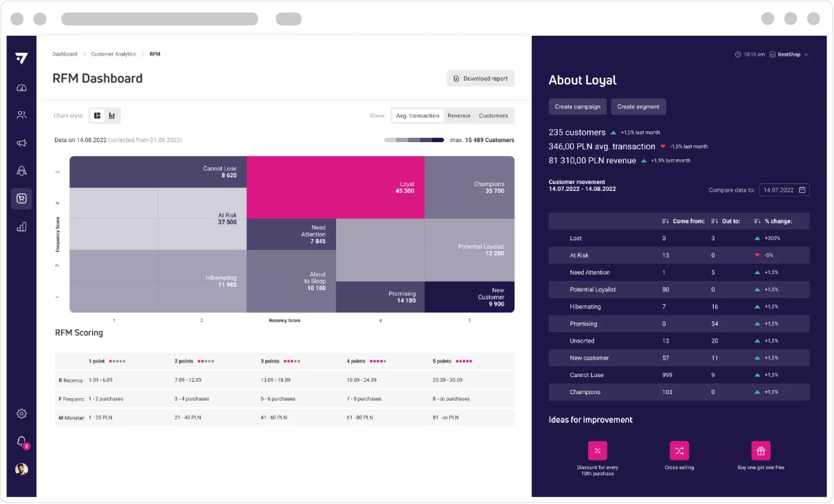Open notifications bell with 3 badge
Screen dimensions: 834x504
(21, 442)
